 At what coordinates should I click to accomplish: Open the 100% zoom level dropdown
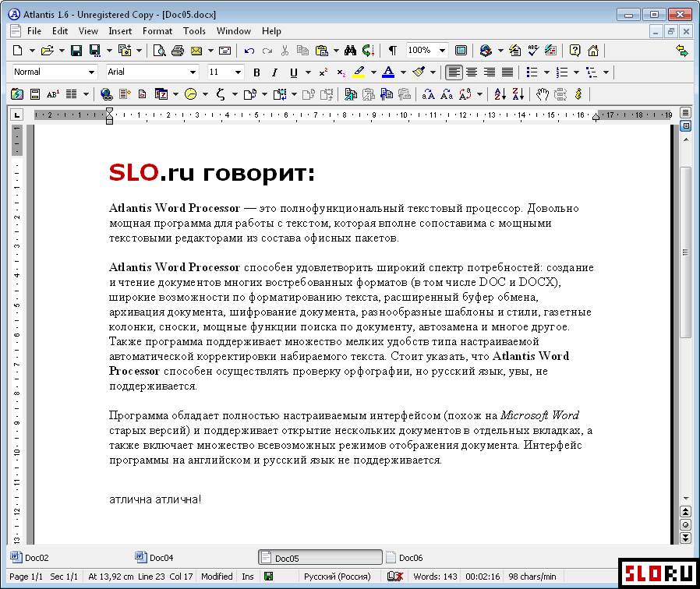pos(442,51)
